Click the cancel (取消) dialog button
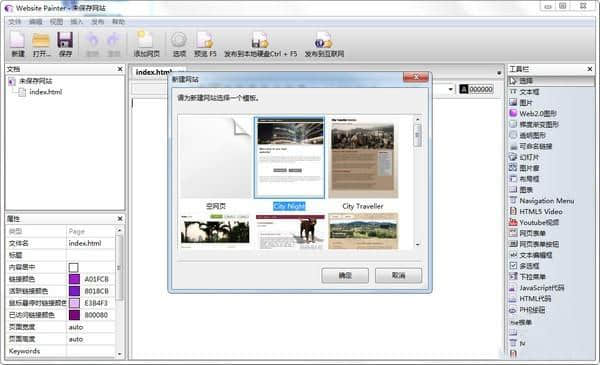The width and height of the screenshot is (600, 365). 398,275
